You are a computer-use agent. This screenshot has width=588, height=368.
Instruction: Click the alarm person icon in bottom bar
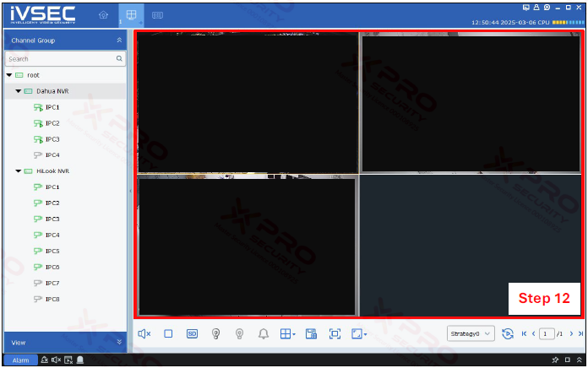tap(44, 360)
